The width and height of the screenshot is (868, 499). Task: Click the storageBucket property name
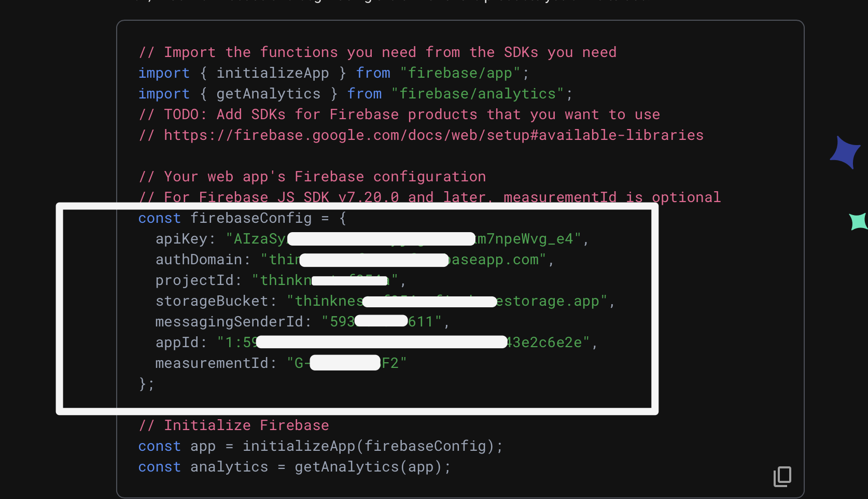[x=212, y=301]
